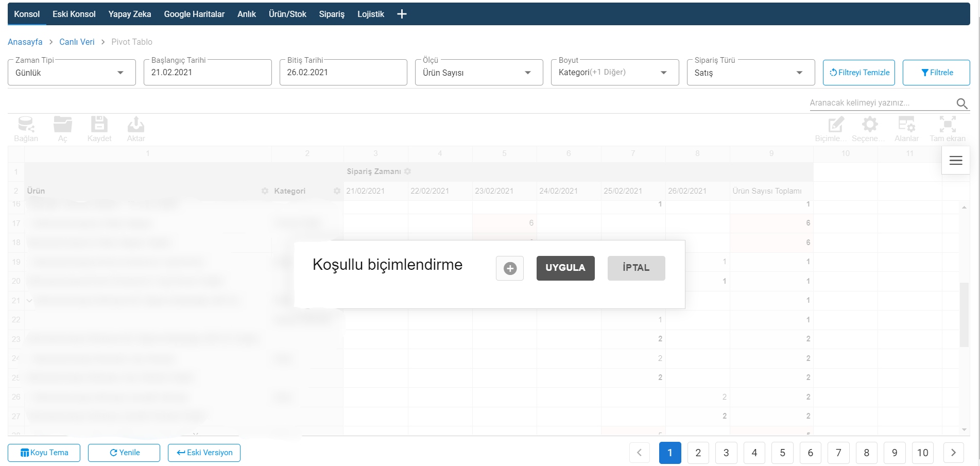Click the pivot table vertical scrollbar
980x466 pixels.
(964, 315)
